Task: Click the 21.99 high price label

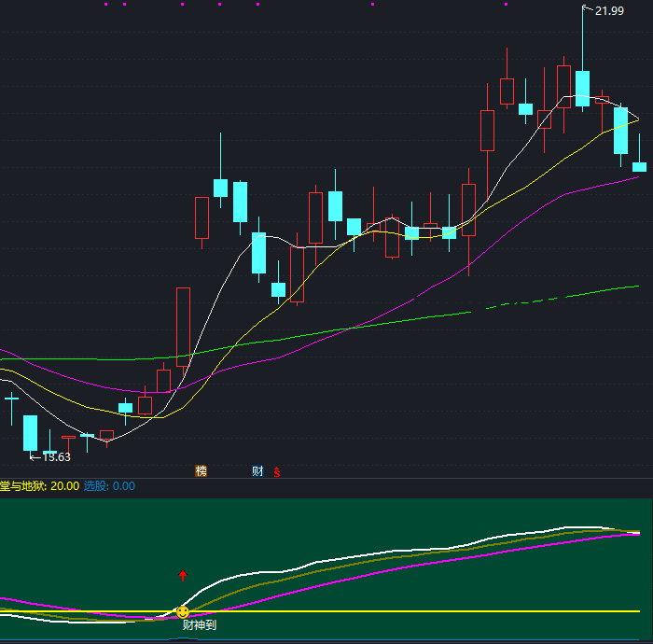Action: pyautogui.click(x=609, y=11)
